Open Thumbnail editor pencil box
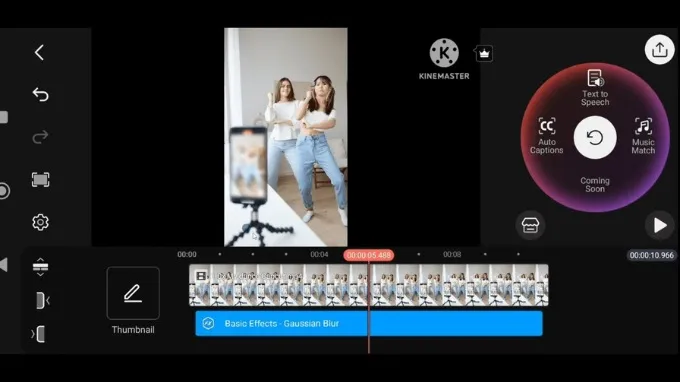This screenshot has height=382, width=680. pos(133,293)
